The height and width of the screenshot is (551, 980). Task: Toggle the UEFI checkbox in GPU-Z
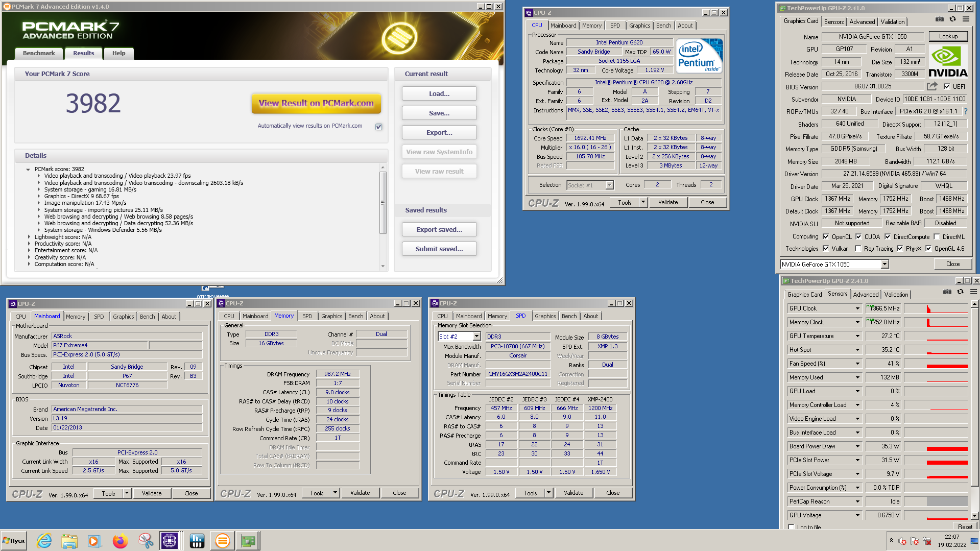click(x=947, y=86)
